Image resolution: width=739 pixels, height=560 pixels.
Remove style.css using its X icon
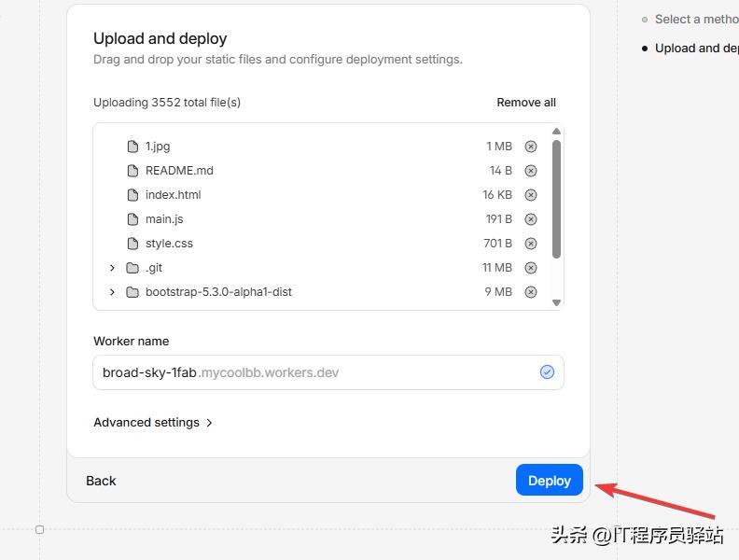(x=531, y=244)
